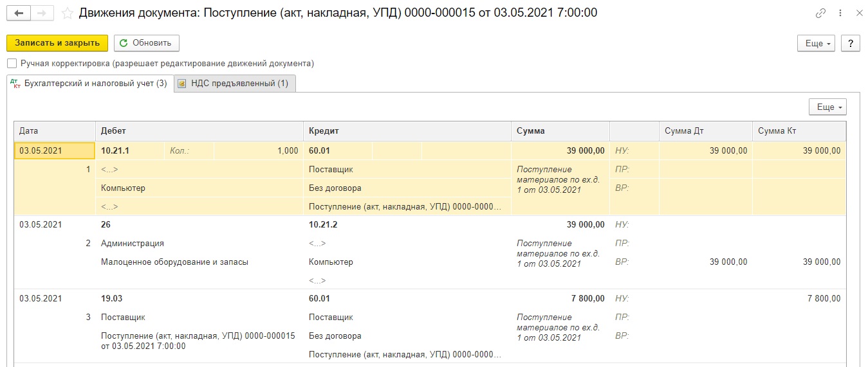Select Бухгалтерский и налоговый учет (3) tab
The image size is (868, 367).
click(90, 84)
